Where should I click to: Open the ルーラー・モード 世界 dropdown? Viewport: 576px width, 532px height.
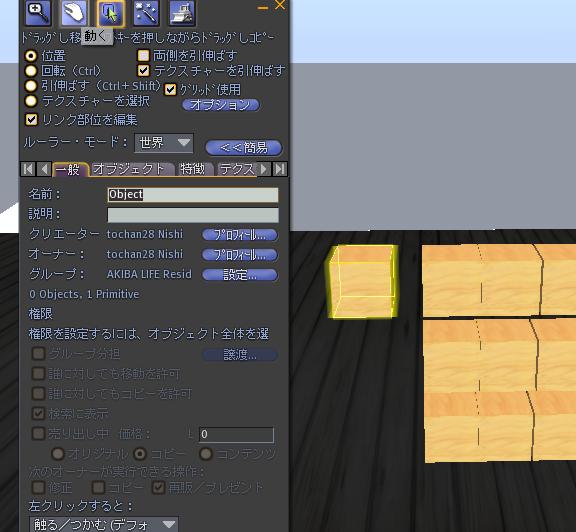pyautogui.click(x=163, y=143)
